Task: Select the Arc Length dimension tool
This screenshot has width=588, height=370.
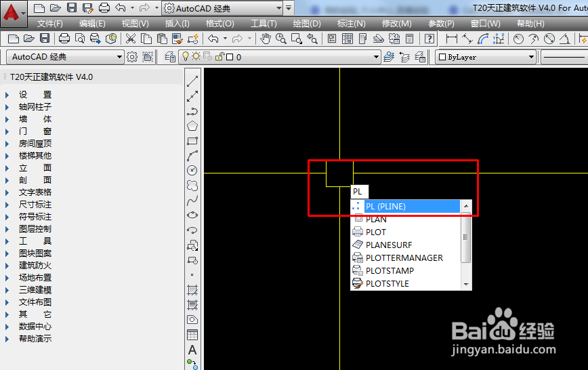Action: point(483,38)
